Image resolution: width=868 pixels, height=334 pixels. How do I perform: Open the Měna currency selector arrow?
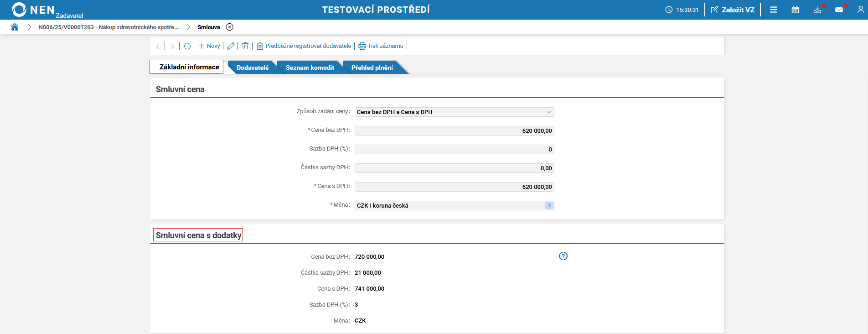point(549,206)
